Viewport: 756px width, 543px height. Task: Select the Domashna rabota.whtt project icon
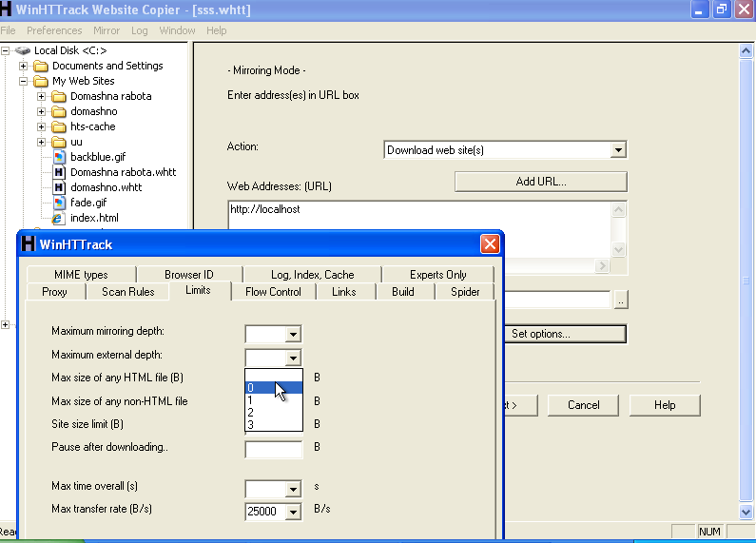click(59, 172)
